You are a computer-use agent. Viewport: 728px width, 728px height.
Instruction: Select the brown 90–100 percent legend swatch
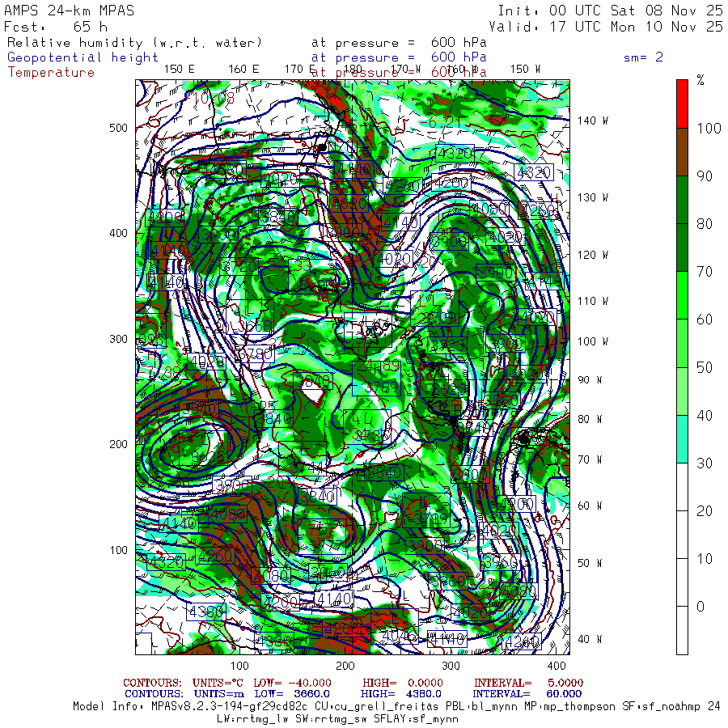tap(682, 151)
